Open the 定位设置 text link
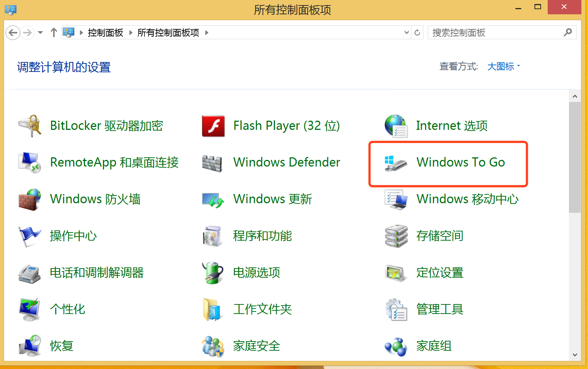The image size is (588, 369). click(440, 273)
